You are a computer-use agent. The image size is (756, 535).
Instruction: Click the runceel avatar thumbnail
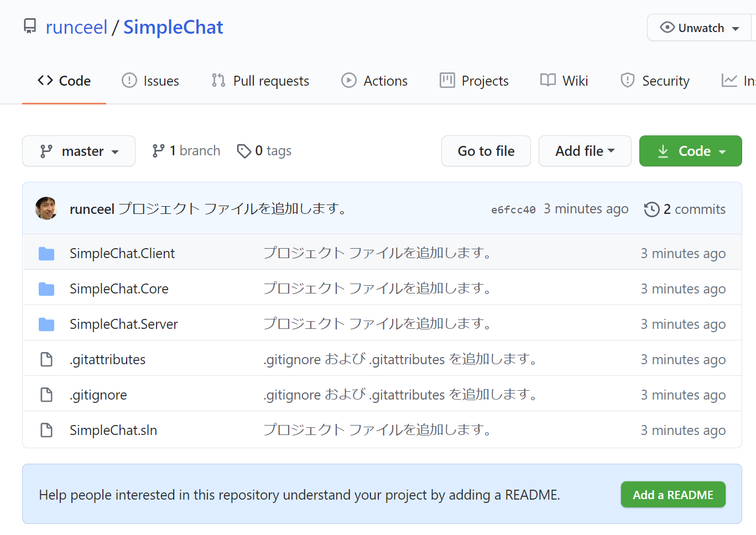pyautogui.click(x=46, y=208)
